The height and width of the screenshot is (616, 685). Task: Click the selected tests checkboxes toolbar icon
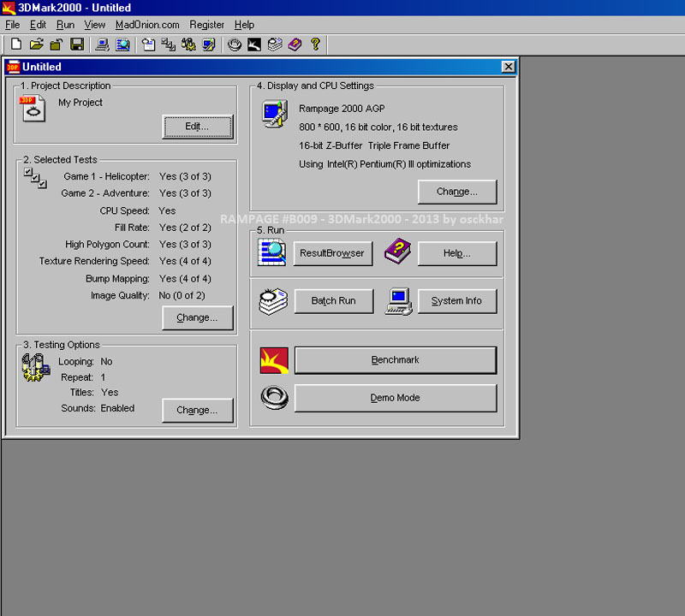click(x=169, y=44)
